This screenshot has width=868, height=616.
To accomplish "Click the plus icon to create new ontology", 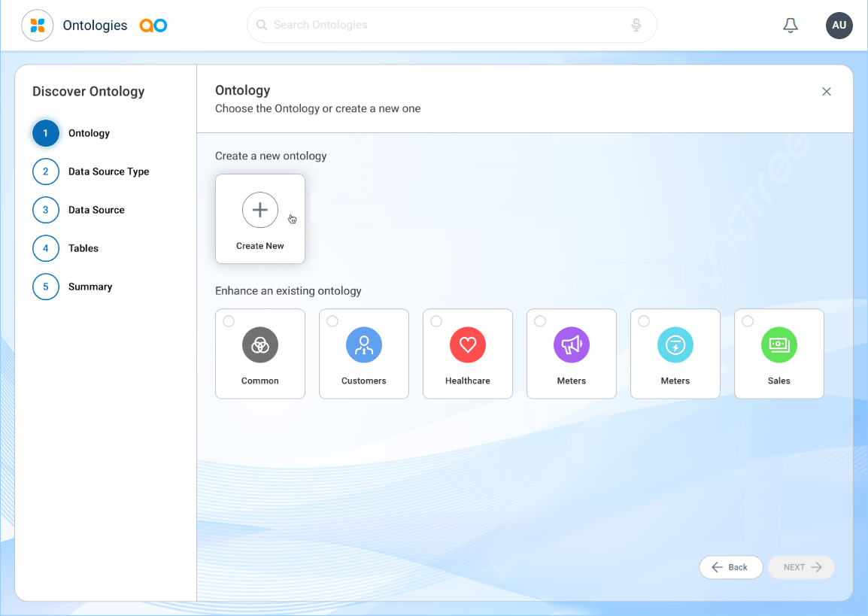I will tap(260, 210).
